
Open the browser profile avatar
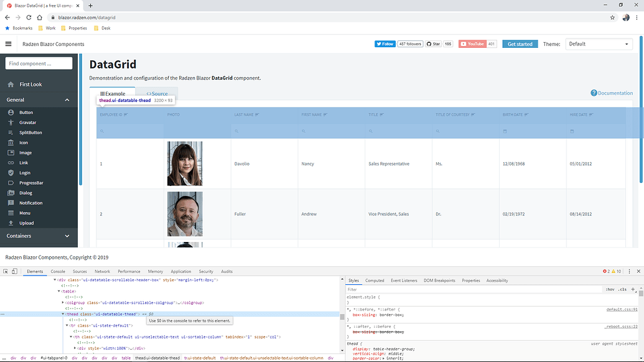point(626,17)
